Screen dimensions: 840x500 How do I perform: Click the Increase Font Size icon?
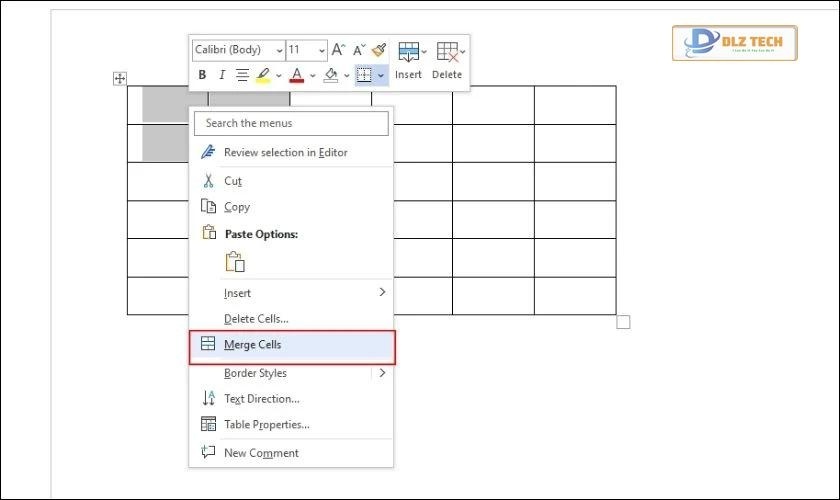click(x=338, y=49)
